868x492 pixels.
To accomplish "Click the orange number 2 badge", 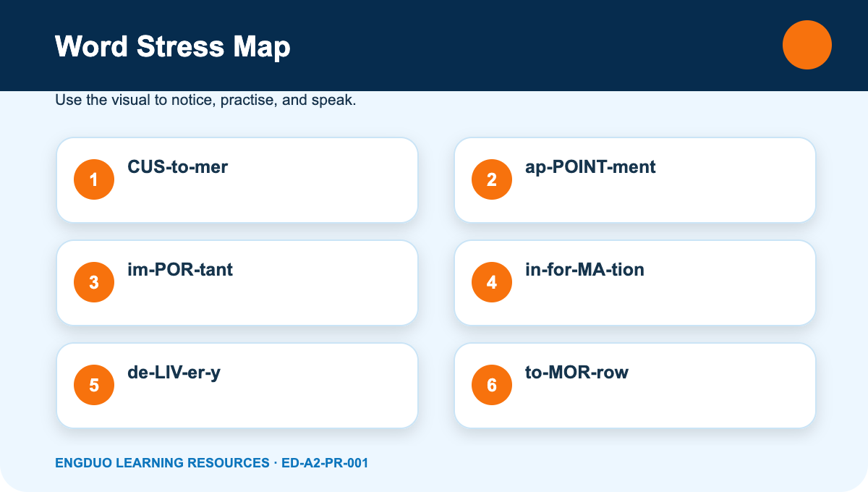I will (492, 179).
